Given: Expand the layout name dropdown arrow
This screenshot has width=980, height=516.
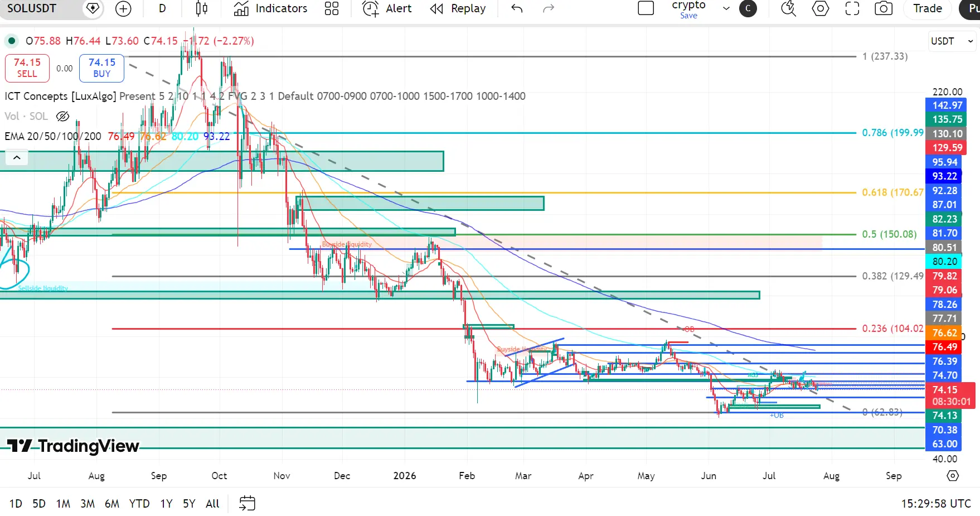Looking at the screenshot, I should [x=726, y=8].
